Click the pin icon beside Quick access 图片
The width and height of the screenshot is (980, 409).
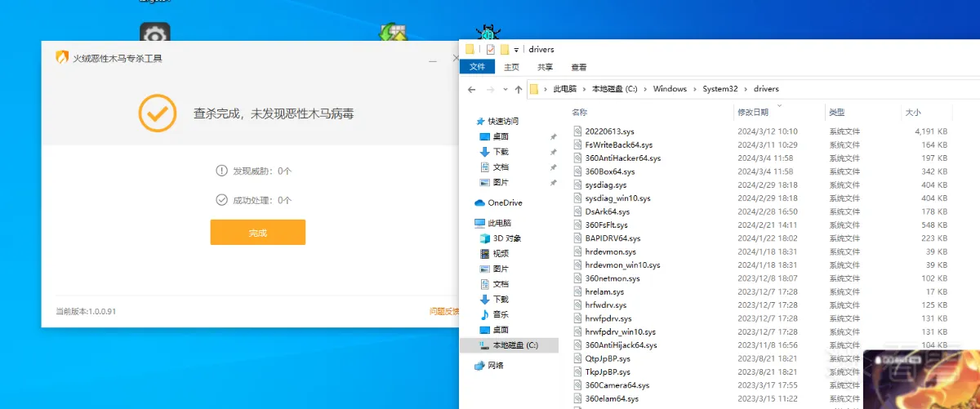[553, 183]
